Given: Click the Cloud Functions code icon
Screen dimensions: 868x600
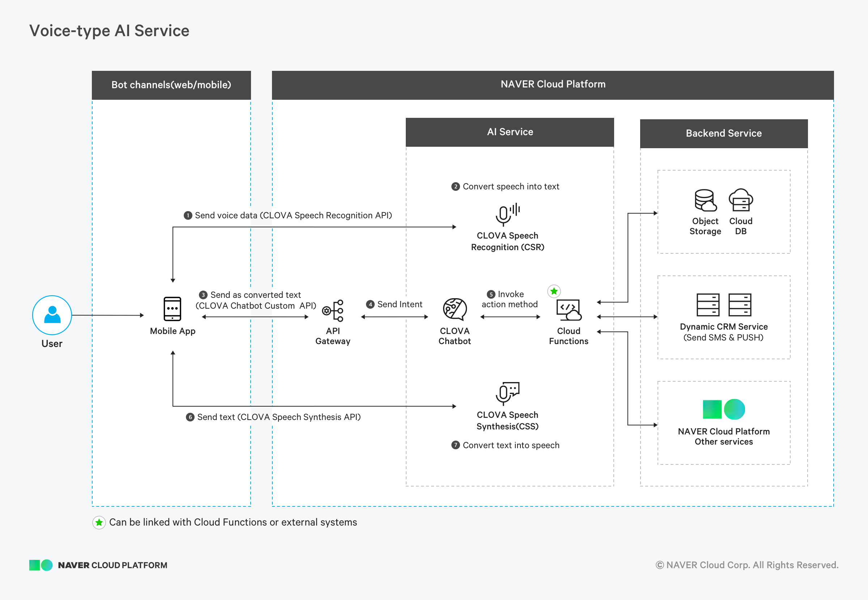Looking at the screenshot, I should coord(569,310).
